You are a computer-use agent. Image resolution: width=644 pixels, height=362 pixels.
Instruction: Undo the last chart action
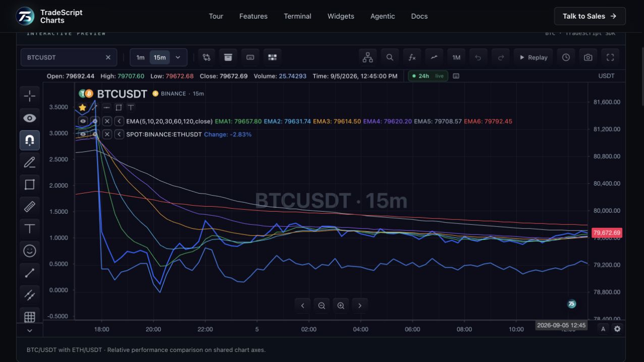478,57
